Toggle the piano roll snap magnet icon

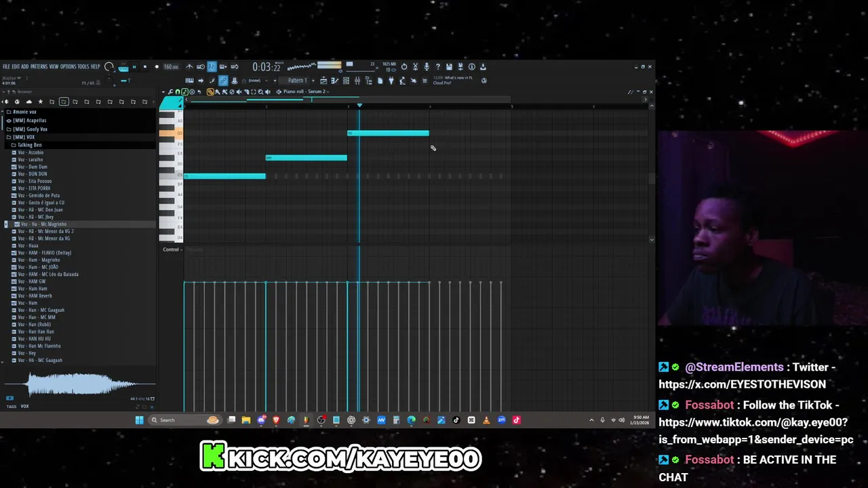[x=178, y=91]
